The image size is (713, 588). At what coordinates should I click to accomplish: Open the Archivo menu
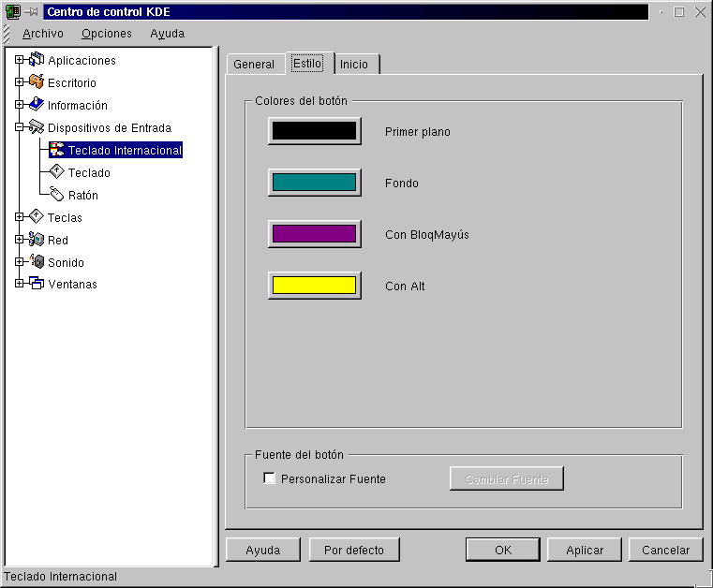click(43, 33)
